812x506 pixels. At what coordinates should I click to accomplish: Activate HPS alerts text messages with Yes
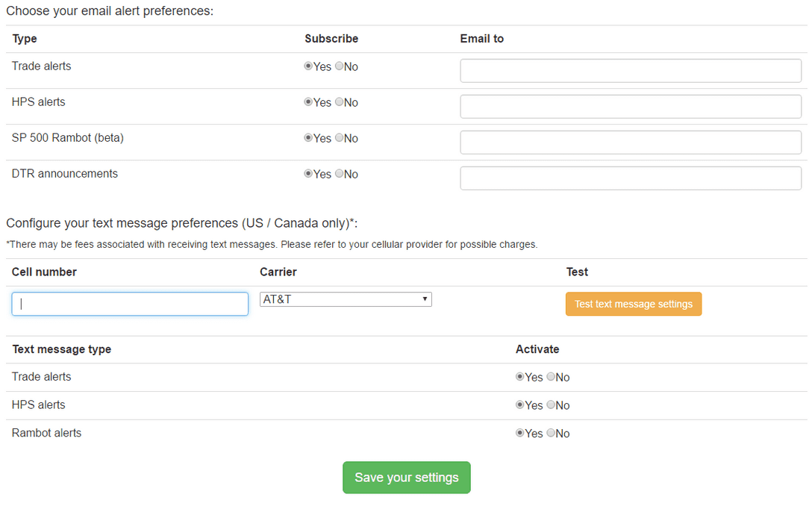click(x=520, y=405)
